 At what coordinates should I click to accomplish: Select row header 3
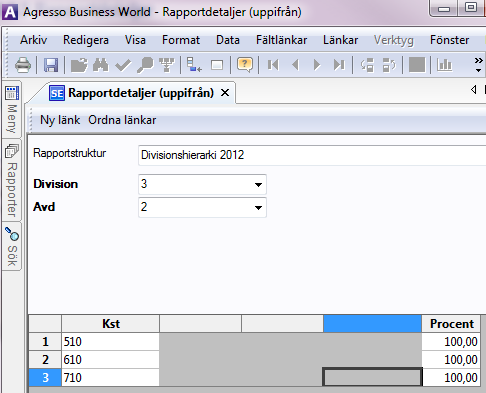click(x=45, y=378)
